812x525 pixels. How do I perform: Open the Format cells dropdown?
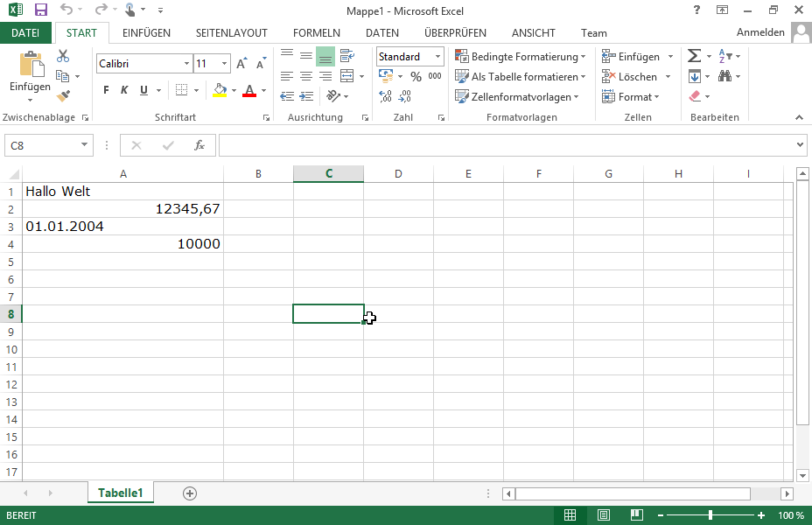[630, 97]
